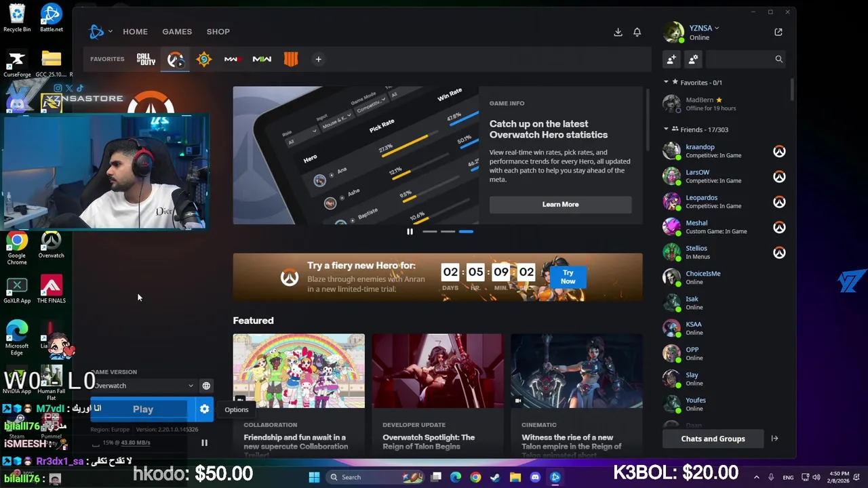The height and width of the screenshot is (488, 868).
Task: Expand the Battle.net logo dropdown arrow
Action: [110, 31]
